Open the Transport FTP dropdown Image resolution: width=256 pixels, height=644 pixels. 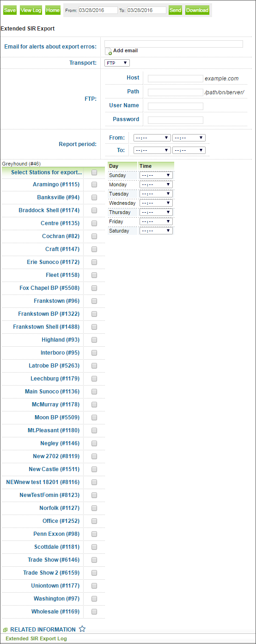(x=117, y=63)
